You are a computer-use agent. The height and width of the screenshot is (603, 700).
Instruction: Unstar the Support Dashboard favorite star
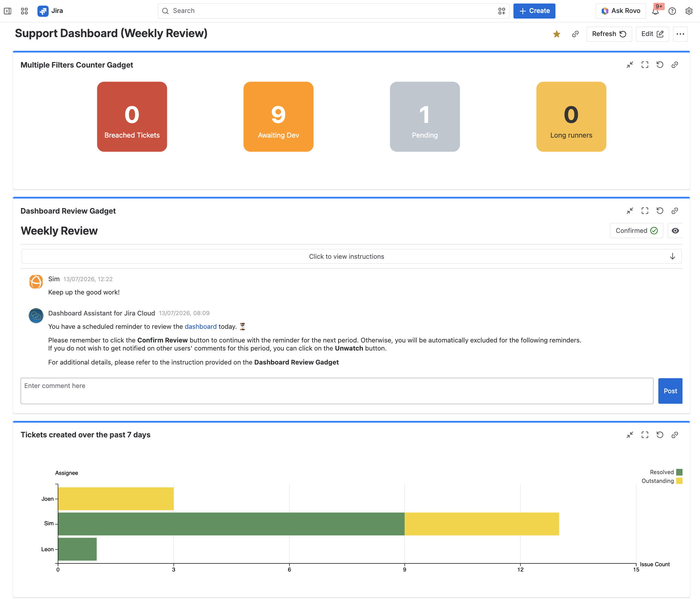point(556,34)
